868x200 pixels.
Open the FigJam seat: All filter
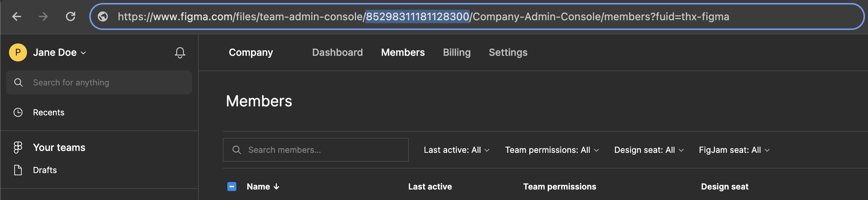click(734, 150)
